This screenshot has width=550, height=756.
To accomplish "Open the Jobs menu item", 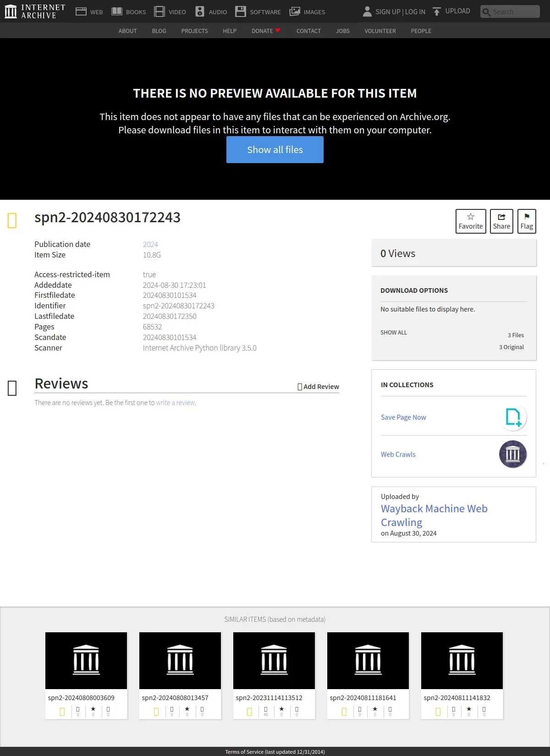I will (343, 31).
